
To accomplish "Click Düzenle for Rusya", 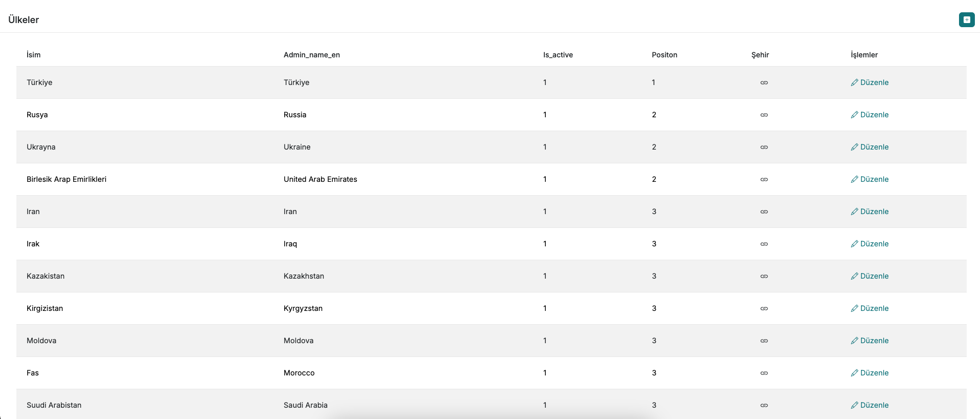I will pyautogui.click(x=869, y=115).
